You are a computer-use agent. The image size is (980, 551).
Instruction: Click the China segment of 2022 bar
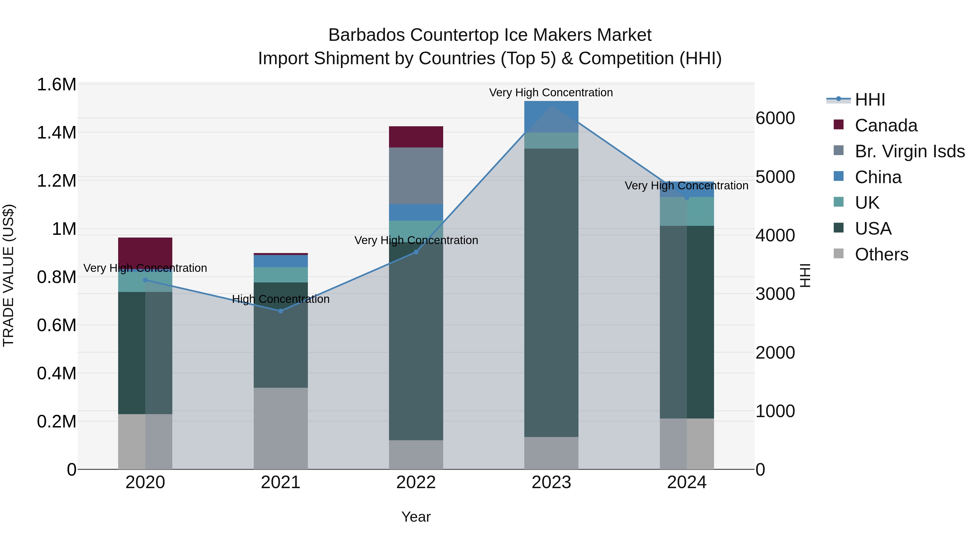pos(416,212)
